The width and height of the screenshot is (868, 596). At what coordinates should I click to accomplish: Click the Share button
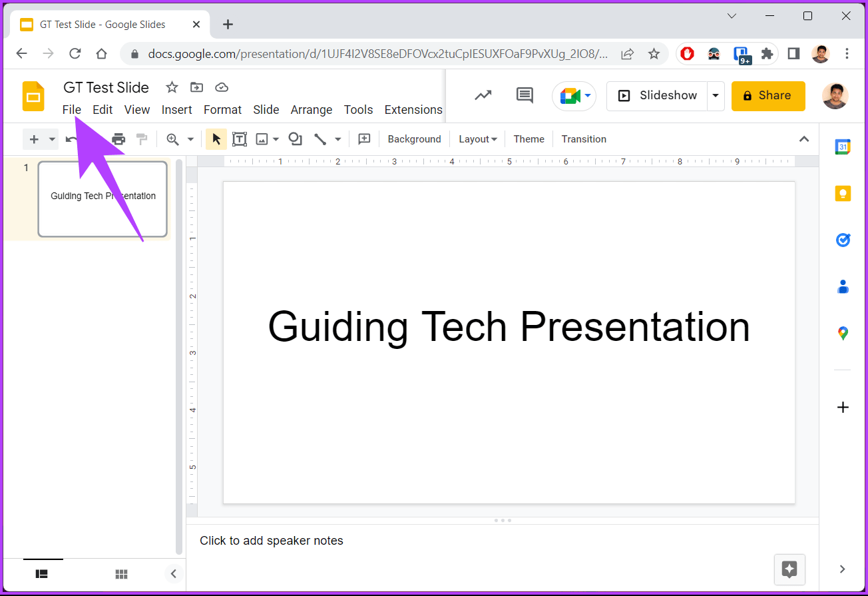767,95
